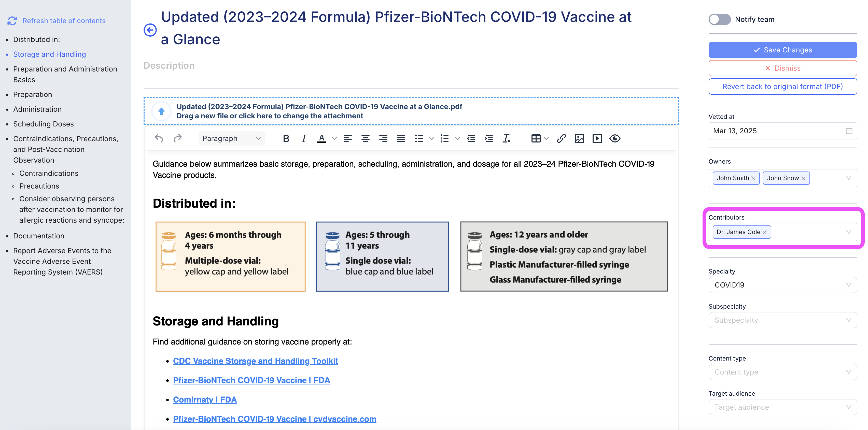The height and width of the screenshot is (430, 868).
Task: Open Pfizer-BioNTech COVID-19 Vaccine | FDA link
Action: pyautogui.click(x=251, y=380)
